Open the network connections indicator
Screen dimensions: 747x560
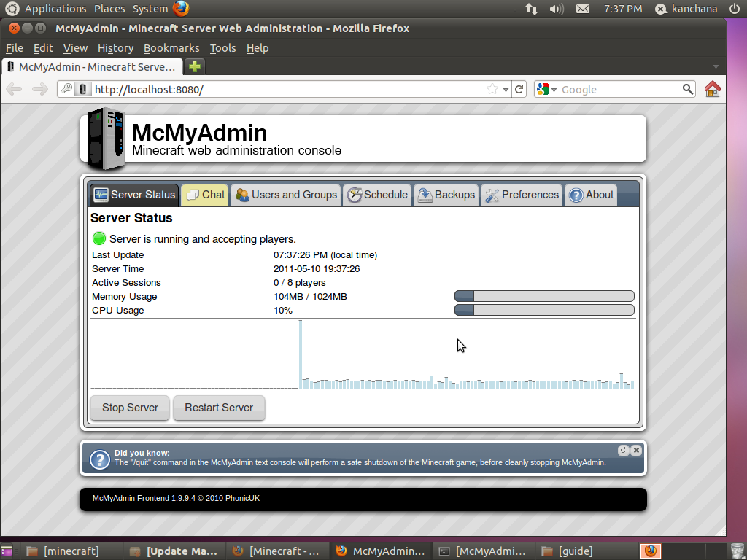[532, 9]
